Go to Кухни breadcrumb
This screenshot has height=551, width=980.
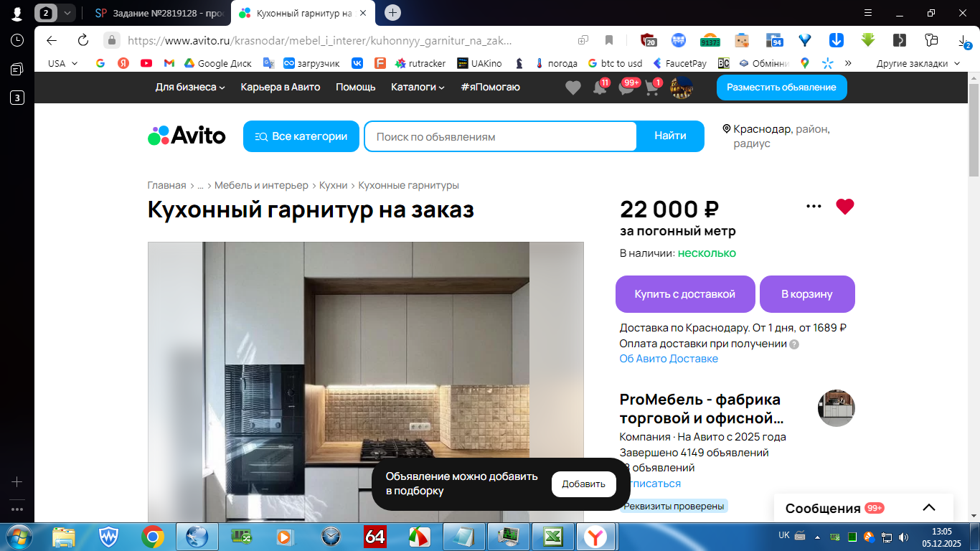tap(333, 185)
